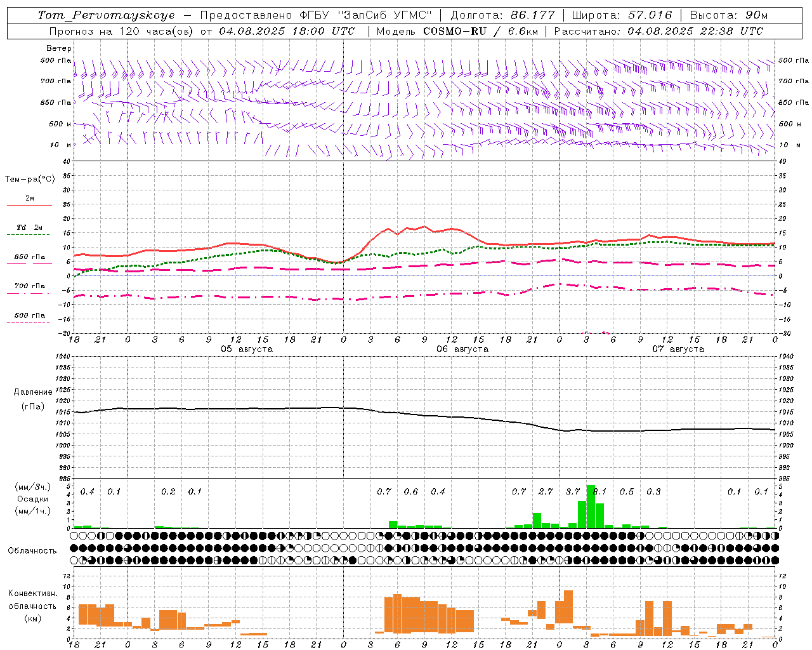Click the 3-hour precipitation value "0.6"

(411, 491)
